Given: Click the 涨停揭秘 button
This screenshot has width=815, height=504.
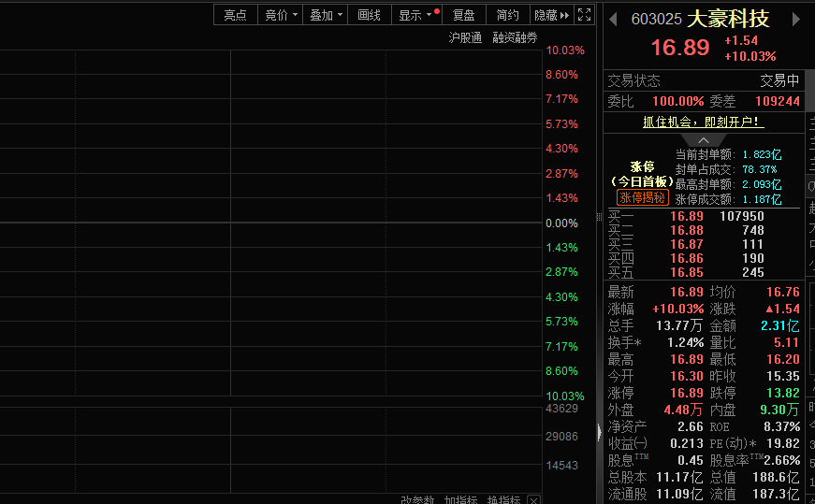Looking at the screenshot, I should (642, 197).
